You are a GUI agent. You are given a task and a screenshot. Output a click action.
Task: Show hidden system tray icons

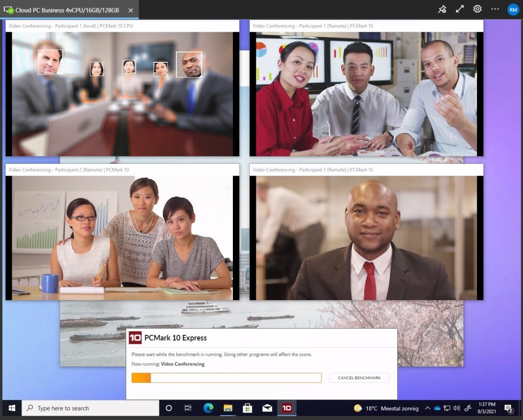point(427,408)
